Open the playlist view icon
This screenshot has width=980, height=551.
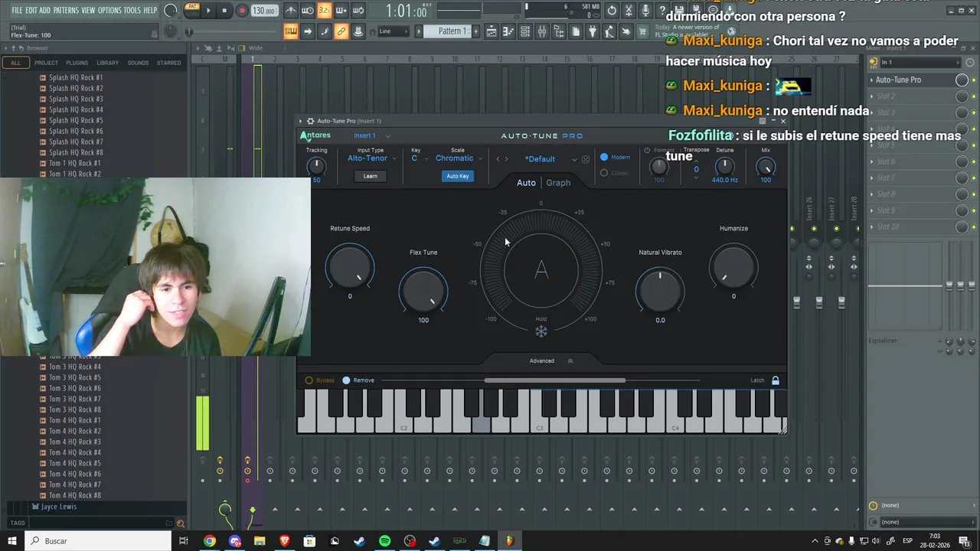click(491, 31)
